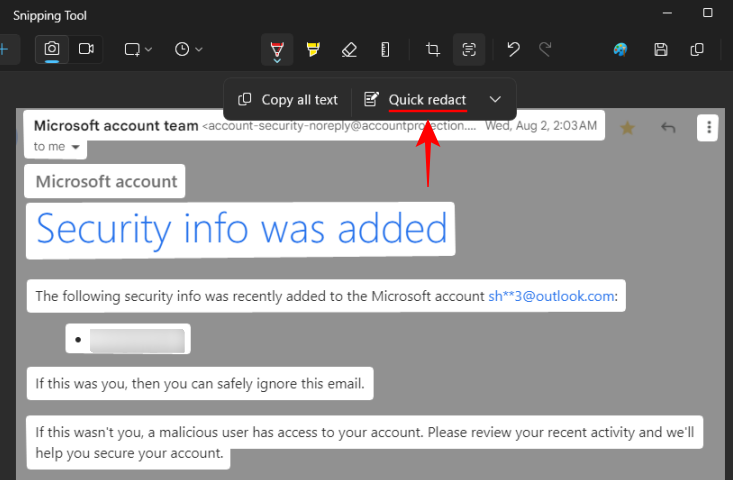Image resolution: width=733 pixels, height=480 pixels.
Task: Click Copy all text button
Action: 288,100
